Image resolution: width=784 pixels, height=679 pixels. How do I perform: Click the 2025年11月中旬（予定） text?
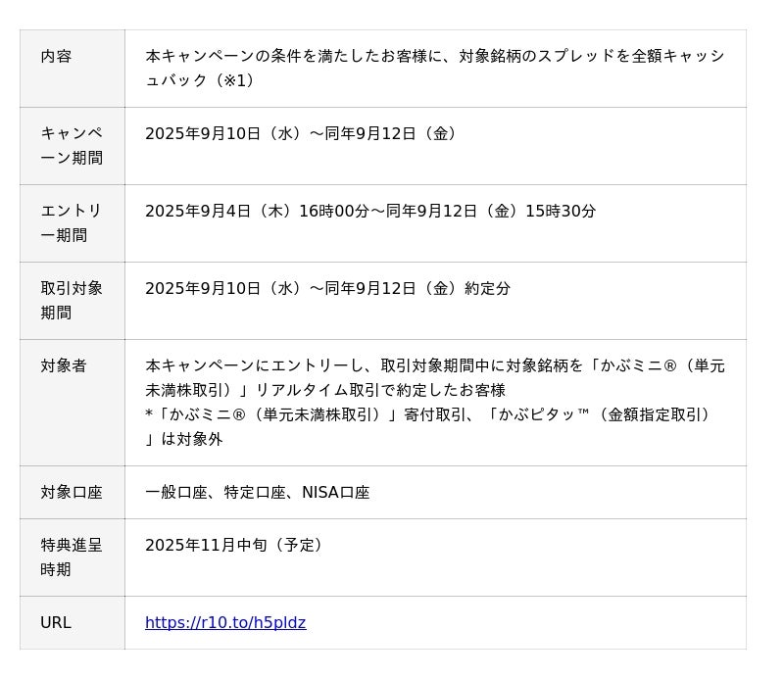[x=235, y=546]
